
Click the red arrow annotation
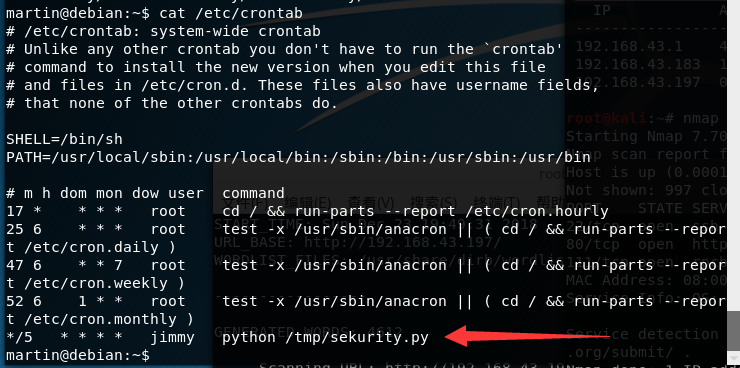pos(527,336)
